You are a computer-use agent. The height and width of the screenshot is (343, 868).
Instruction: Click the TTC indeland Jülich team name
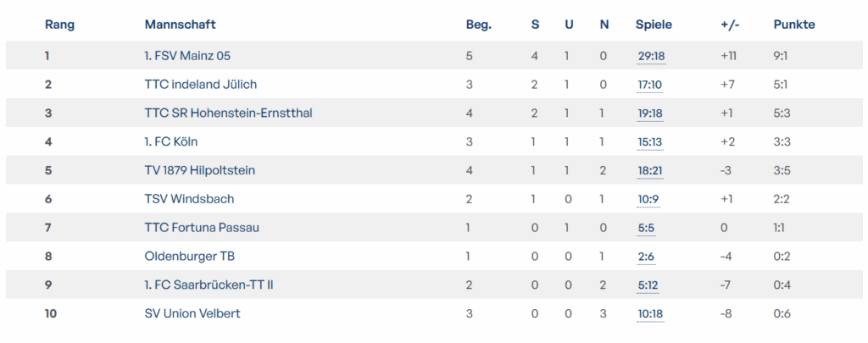[201, 85]
